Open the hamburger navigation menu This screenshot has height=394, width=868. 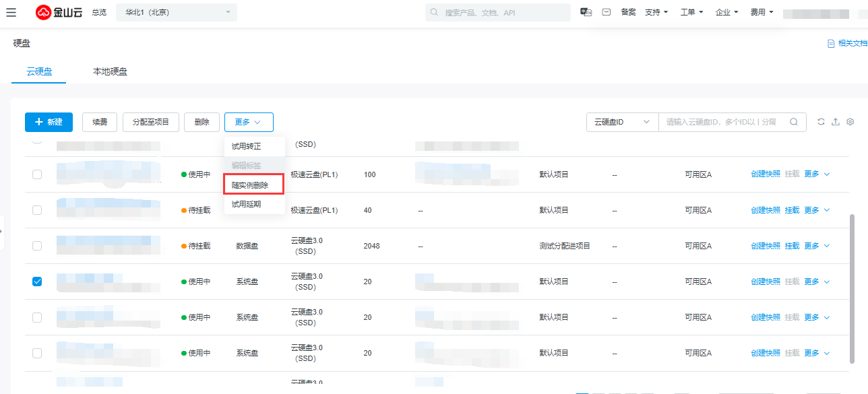click(11, 12)
